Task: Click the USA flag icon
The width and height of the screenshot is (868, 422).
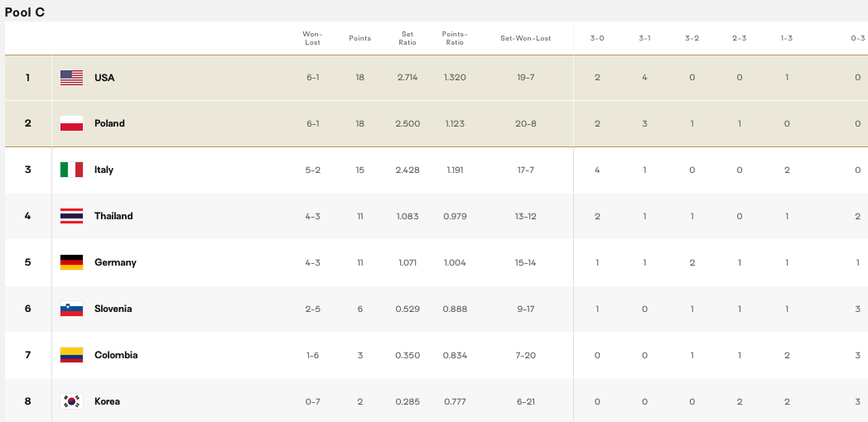Action: [71, 78]
